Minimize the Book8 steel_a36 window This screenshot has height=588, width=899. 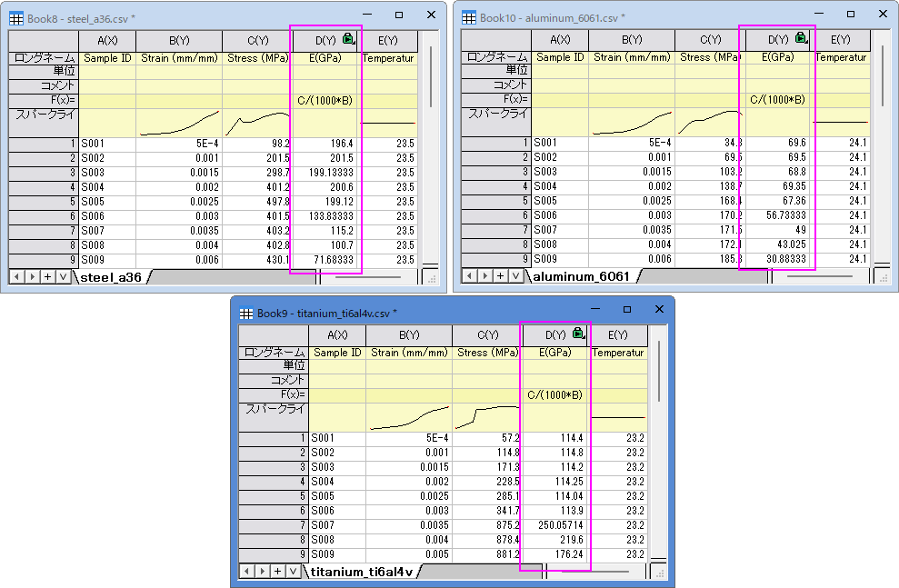click(x=367, y=15)
